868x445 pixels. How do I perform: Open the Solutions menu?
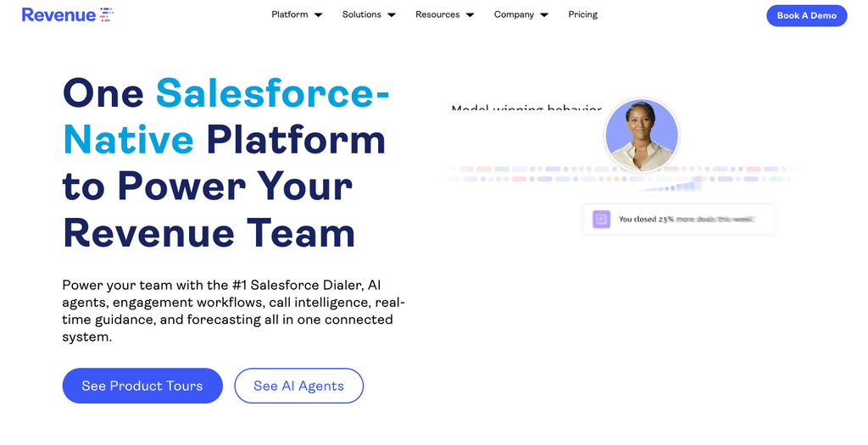tap(362, 14)
